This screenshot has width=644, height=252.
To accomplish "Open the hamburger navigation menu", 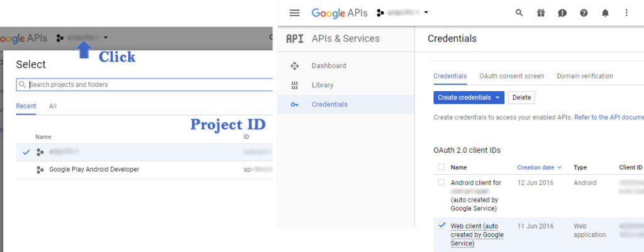I will [x=294, y=13].
